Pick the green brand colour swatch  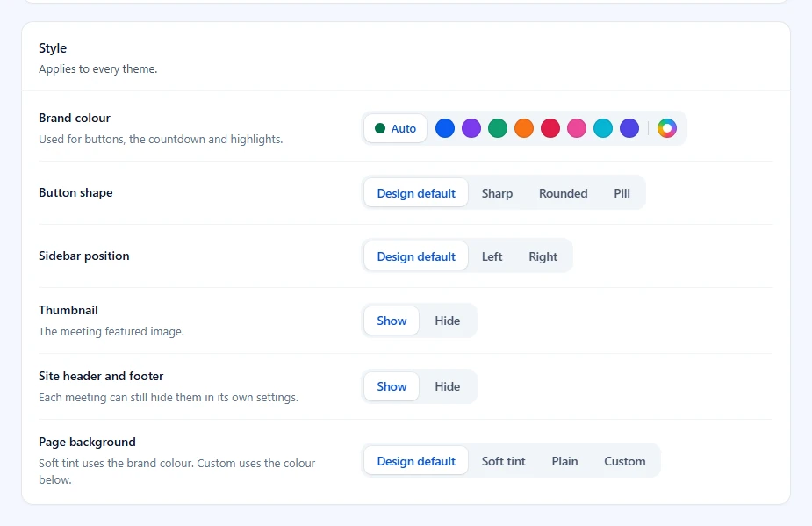pyautogui.click(x=498, y=128)
